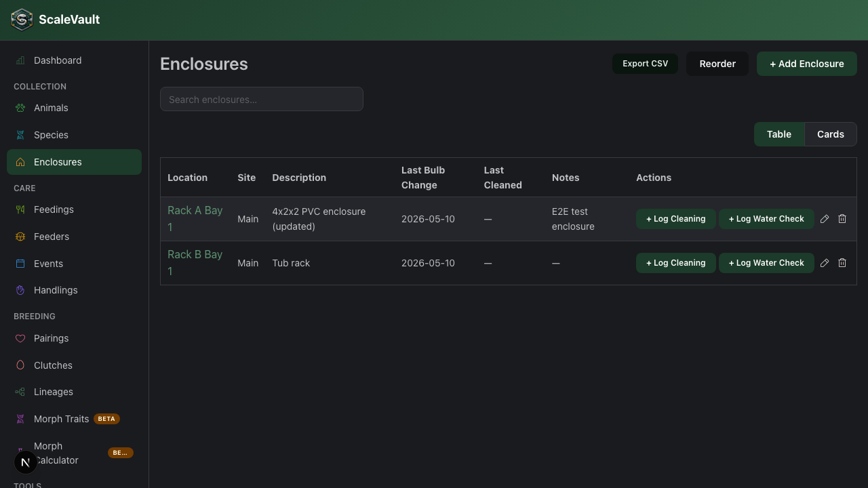The image size is (868, 488).
Task: Click the ScaleVault logo icon
Action: [x=22, y=20]
